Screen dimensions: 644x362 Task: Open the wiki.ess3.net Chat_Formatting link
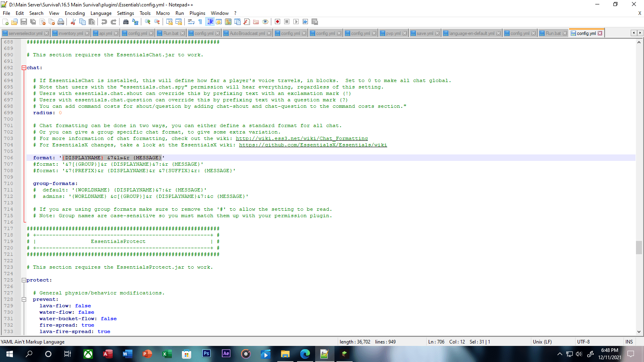[302, 138]
